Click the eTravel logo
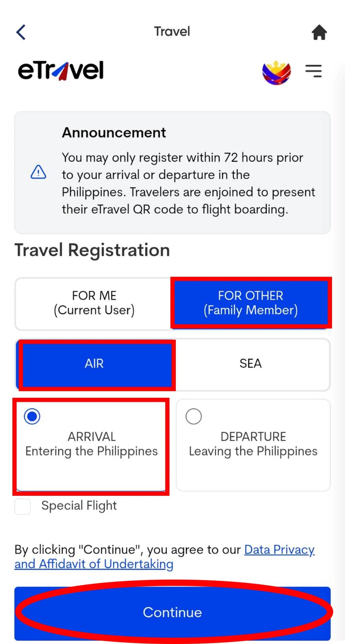345x644 pixels. (x=61, y=71)
